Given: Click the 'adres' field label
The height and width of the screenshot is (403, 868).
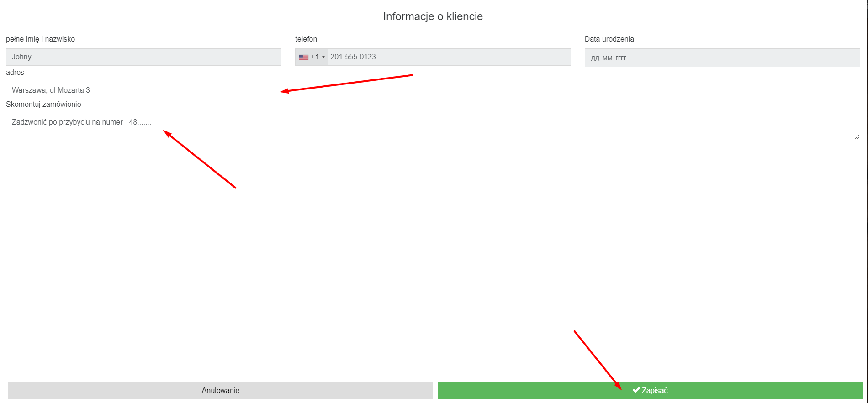Looking at the screenshot, I should point(15,73).
